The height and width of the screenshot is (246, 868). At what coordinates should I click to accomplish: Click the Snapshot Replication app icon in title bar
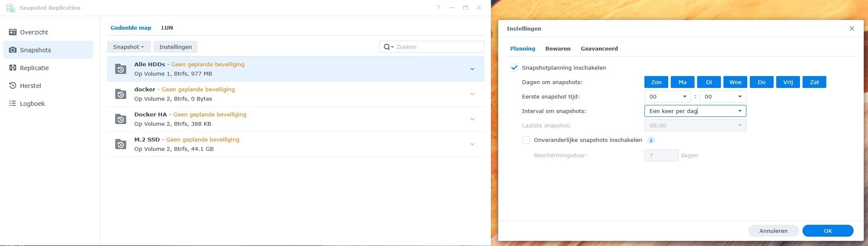(x=11, y=8)
